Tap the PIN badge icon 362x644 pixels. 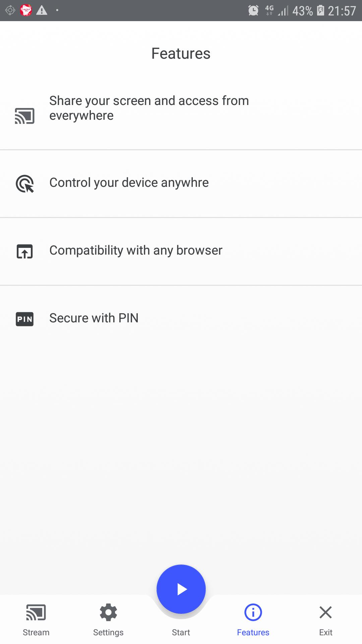coord(25,319)
